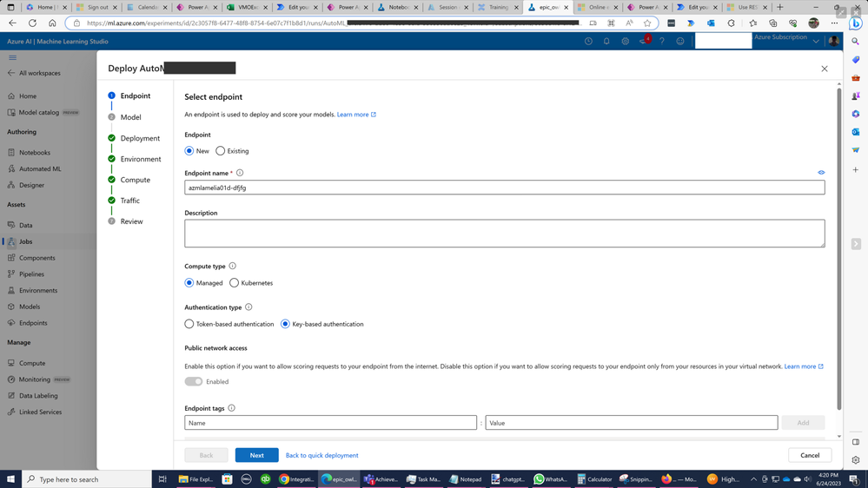
Task: Open the feedback megaphone icon with badge
Action: point(644,41)
